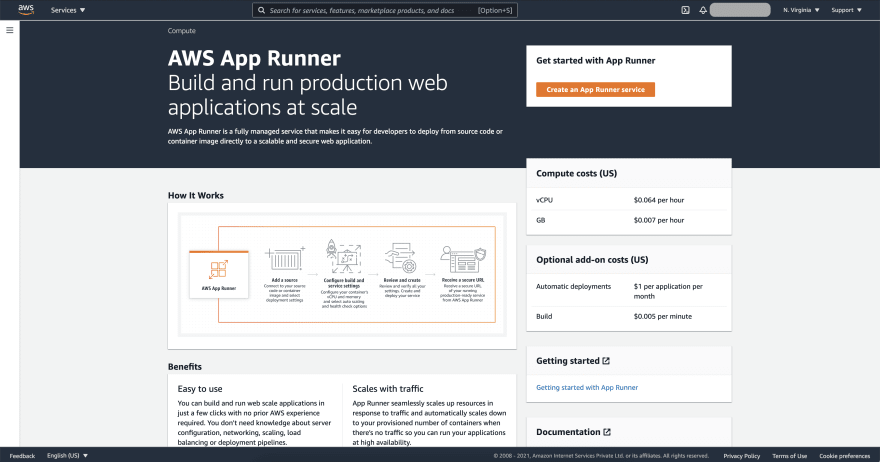This screenshot has width=880, height=462.
Task: Open the Support dropdown menu
Action: tap(846, 10)
